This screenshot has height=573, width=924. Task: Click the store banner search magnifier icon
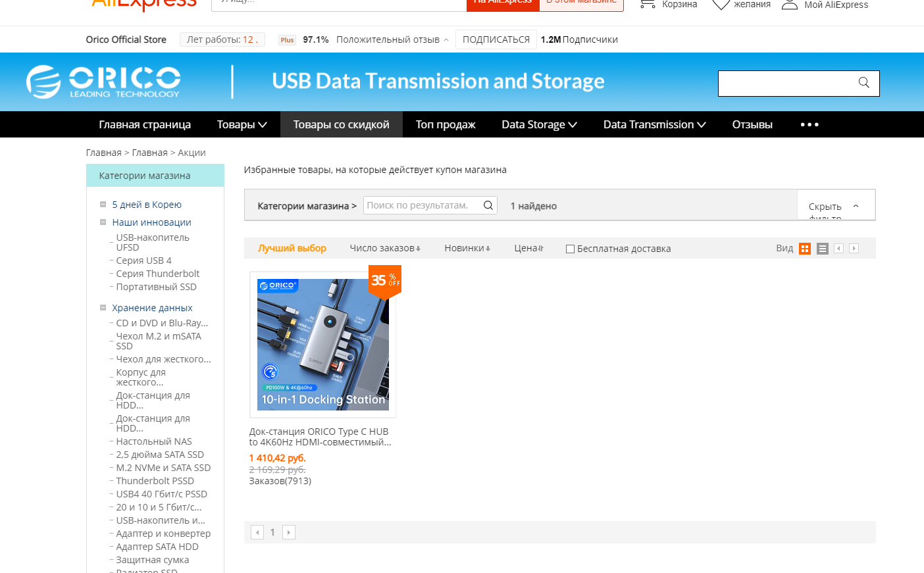863,83
